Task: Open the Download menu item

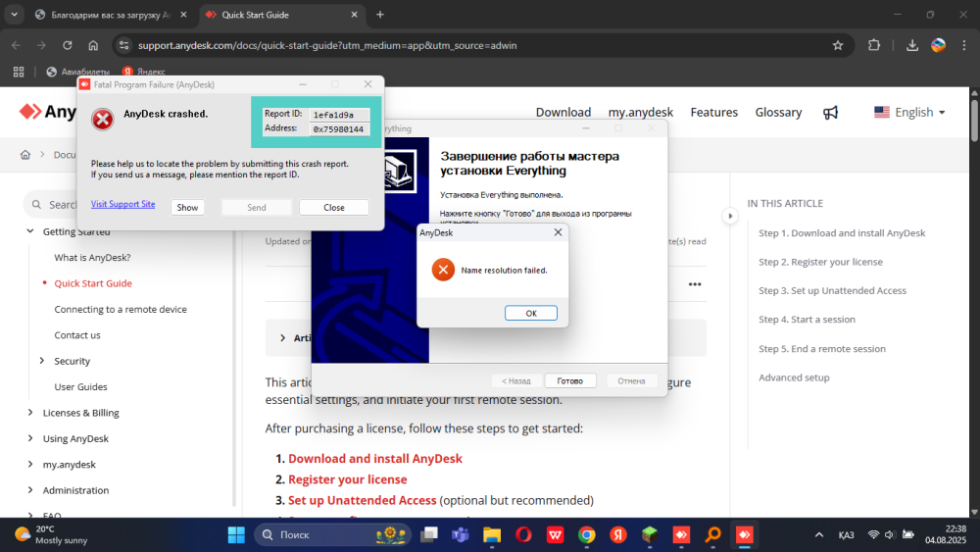Action: coord(563,113)
